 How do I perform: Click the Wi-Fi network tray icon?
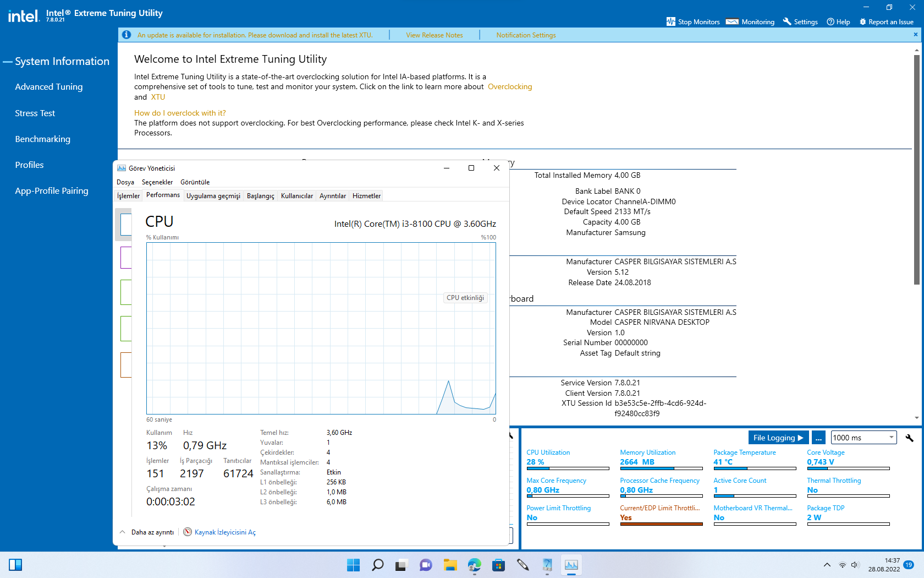coord(842,565)
